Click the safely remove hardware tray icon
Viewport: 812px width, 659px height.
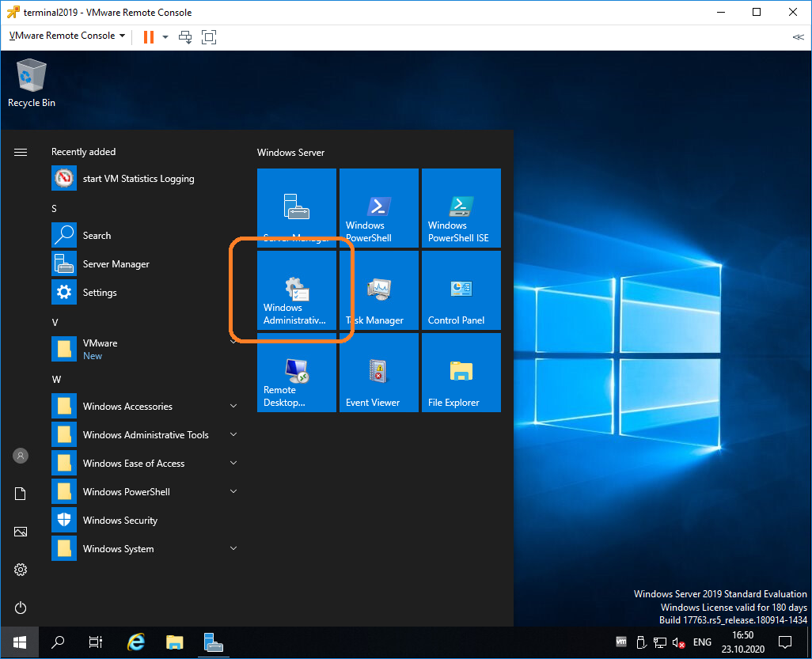(x=641, y=642)
